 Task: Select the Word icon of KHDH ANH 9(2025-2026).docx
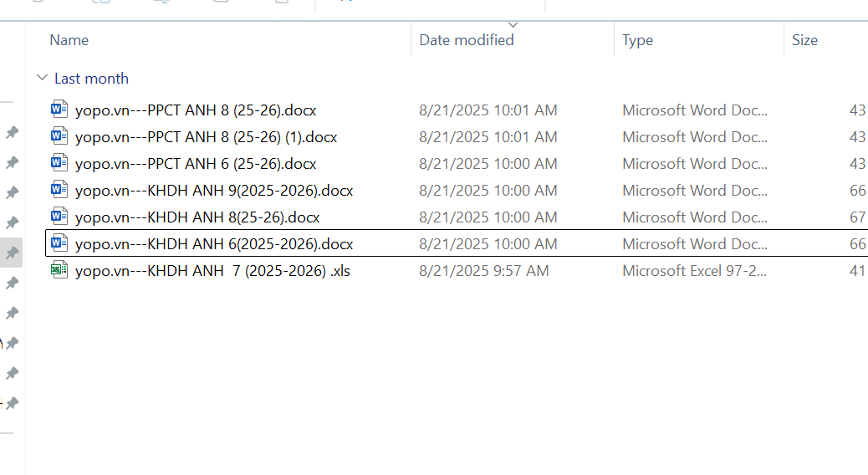click(x=59, y=190)
